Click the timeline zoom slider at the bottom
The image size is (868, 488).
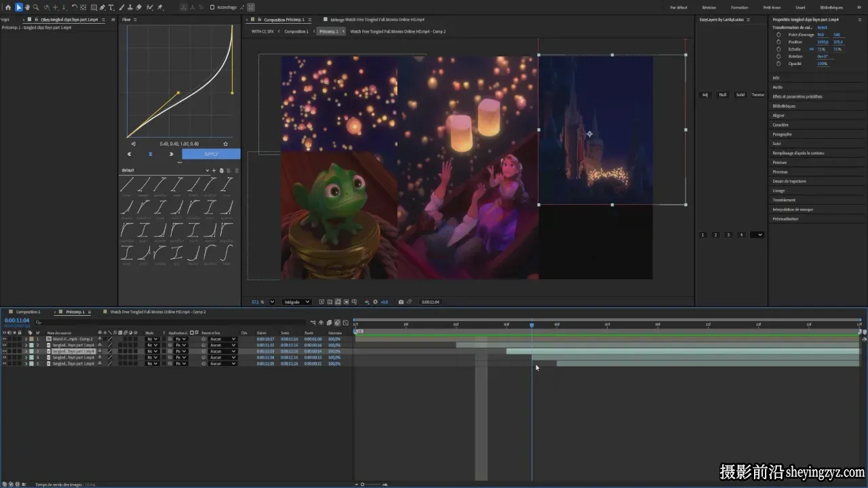[x=363, y=484]
